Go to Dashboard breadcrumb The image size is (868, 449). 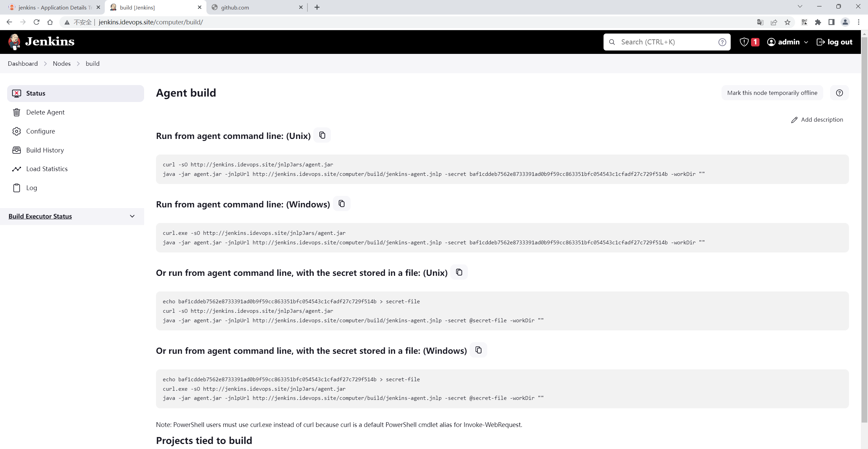[x=23, y=64]
